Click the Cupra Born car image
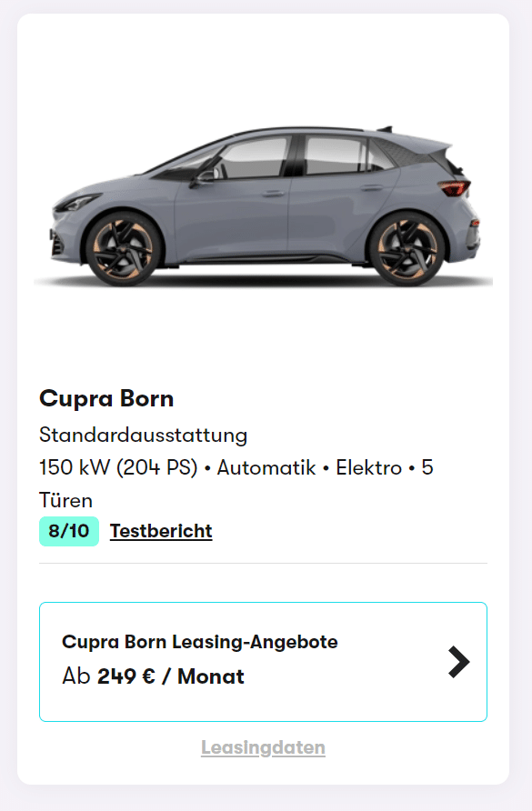532x811 pixels. tap(264, 205)
